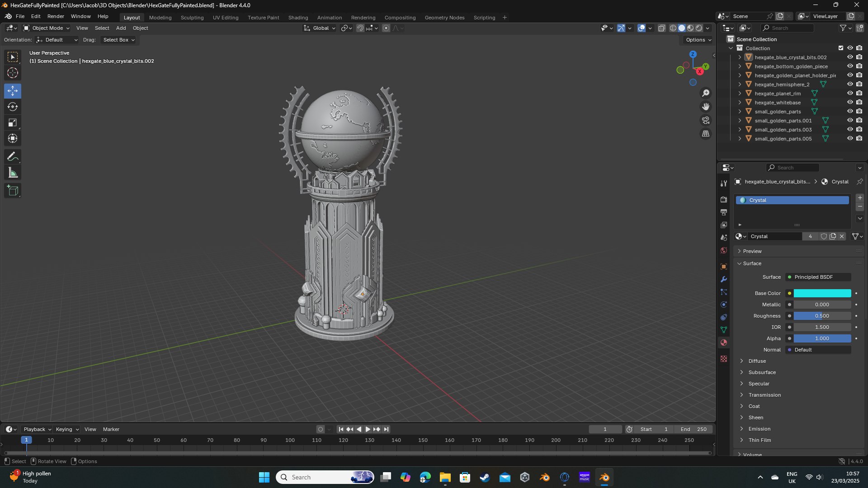Toggle proportional editing button
This screenshot has width=868, height=488.
[x=386, y=28]
